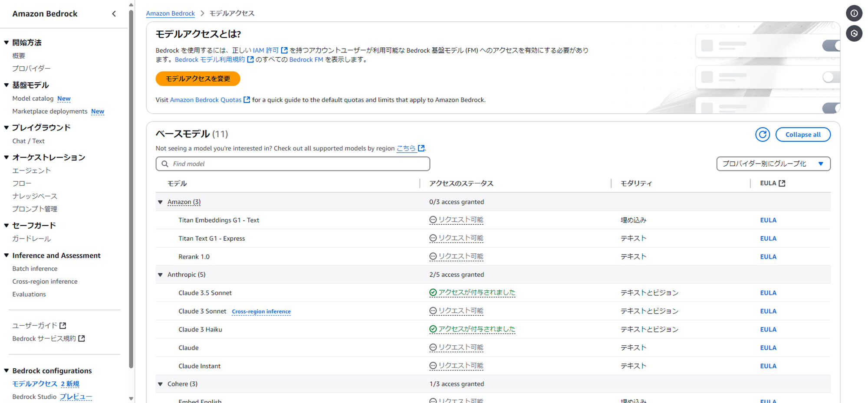
Task: Open the プロバイダー別にグループ化 dropdown
Action: (x=773, y=164)
